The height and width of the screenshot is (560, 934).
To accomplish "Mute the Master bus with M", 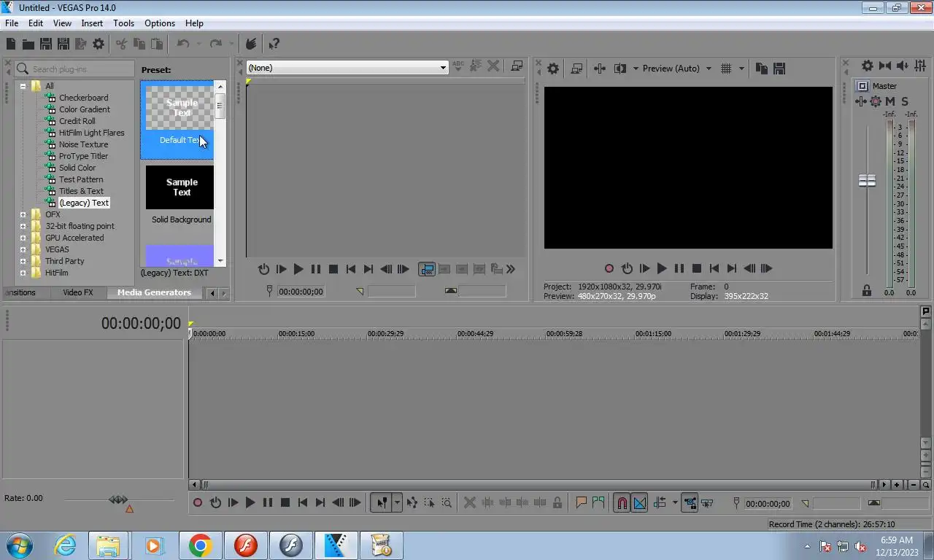I will pos(890,101).
